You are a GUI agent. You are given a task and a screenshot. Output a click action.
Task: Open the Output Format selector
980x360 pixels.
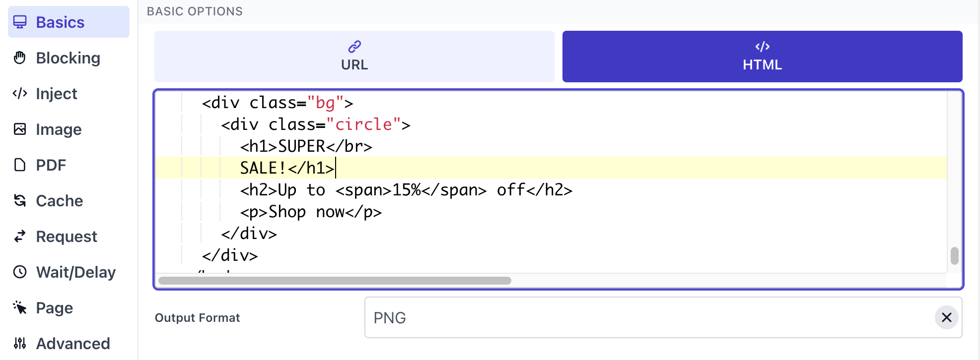[x=663, y=317]
